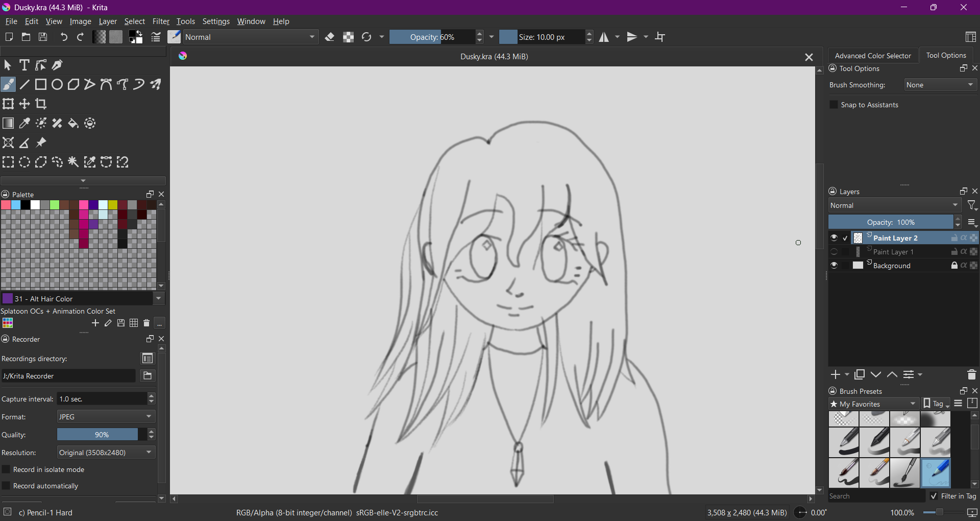The height and width of the screenshot is (521, 980).
Task: Hide the Background layer eye icon
Action: [834, 266]
